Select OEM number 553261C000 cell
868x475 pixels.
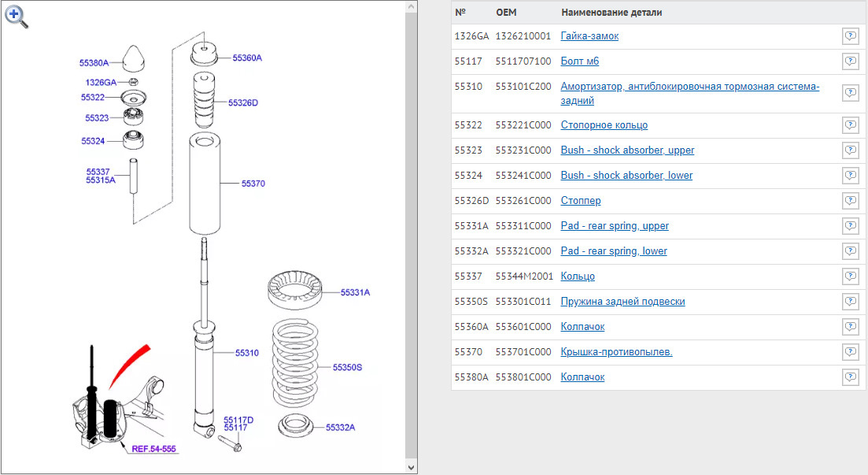[x=523, y=201]
